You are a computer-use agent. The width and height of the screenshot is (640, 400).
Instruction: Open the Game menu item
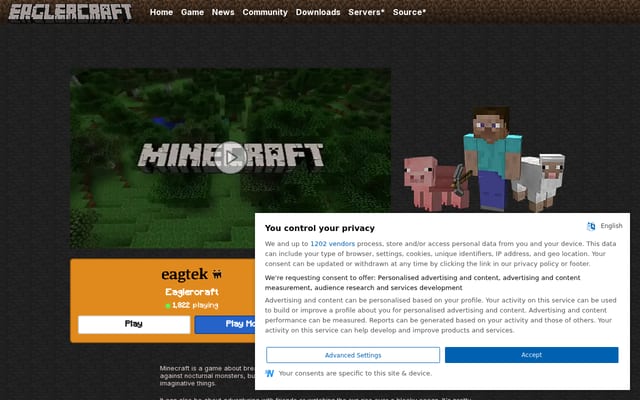click(x=192, y=12)
